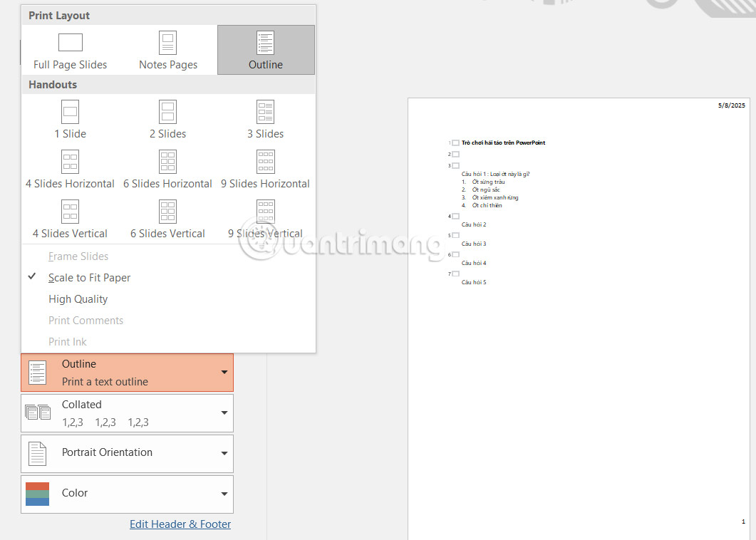The width and height of the screenshot is (756, 540).
Task: Select the 9 Slides Vertical handout layout
Action: point(265,212)
